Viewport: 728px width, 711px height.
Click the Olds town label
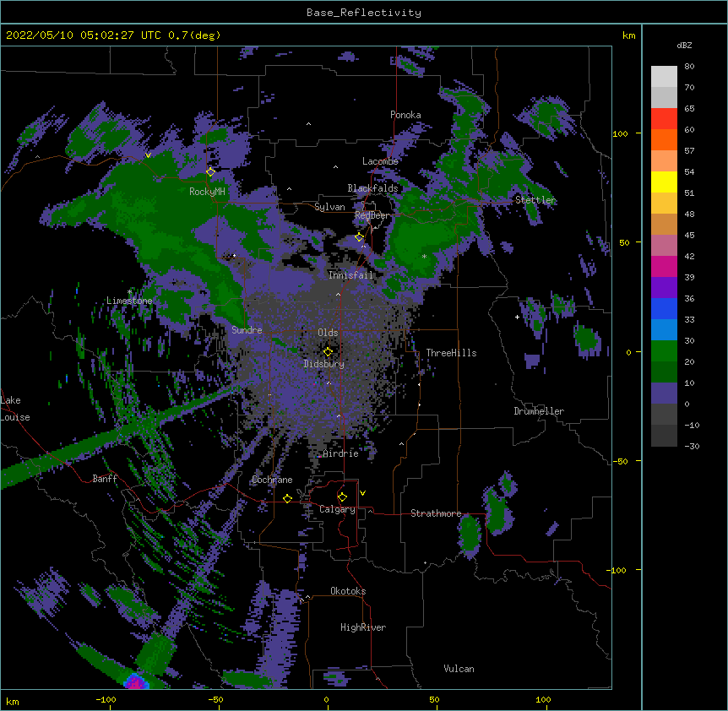328,333
